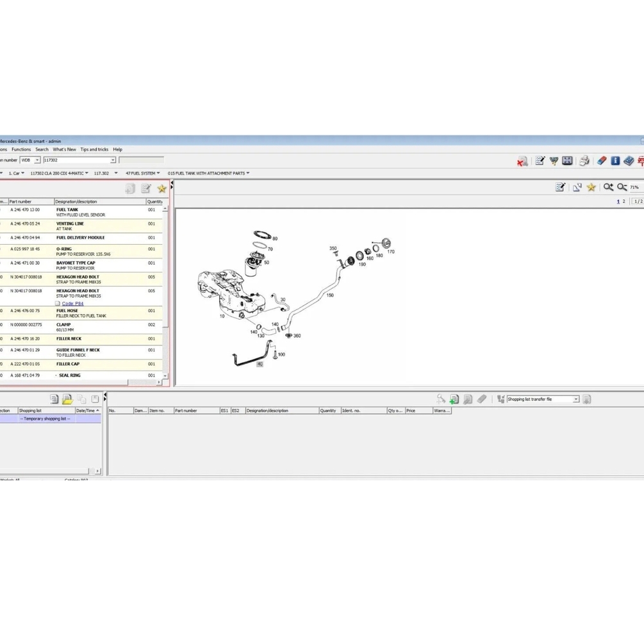Toggle the Code: P84 checkbox
The height and width of the screenshot is (644, 644).
click(x=58, y=304)
